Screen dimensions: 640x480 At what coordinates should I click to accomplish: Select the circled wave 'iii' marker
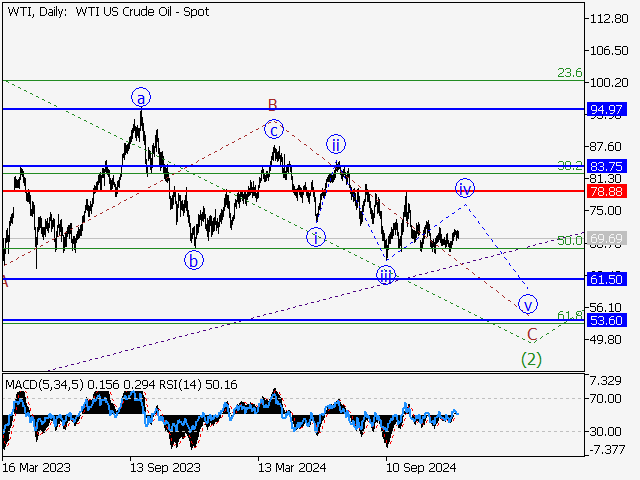(385, 275)
